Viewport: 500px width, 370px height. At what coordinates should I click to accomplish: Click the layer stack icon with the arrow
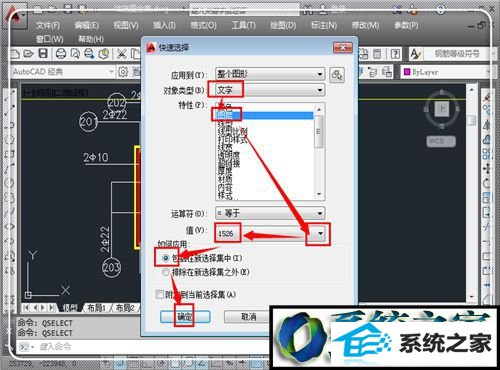372,72
